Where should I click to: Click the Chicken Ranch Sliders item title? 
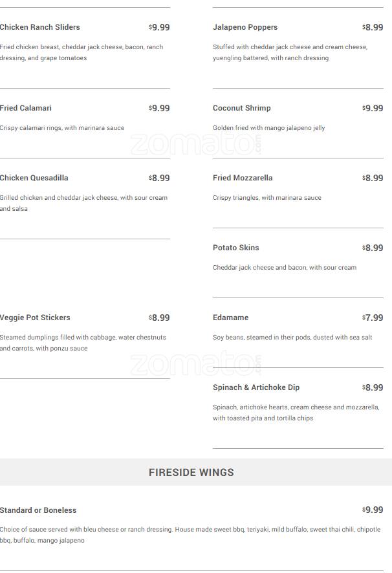[x=40, y=27]
